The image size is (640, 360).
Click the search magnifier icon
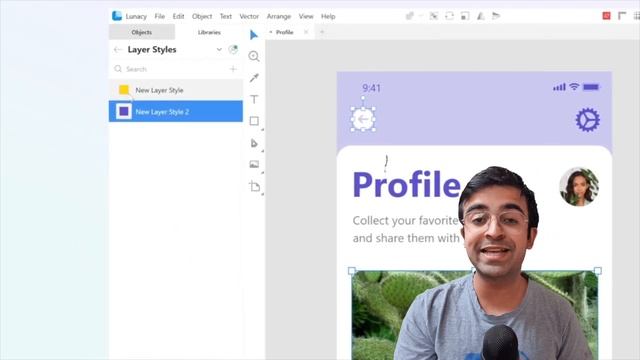118,69
